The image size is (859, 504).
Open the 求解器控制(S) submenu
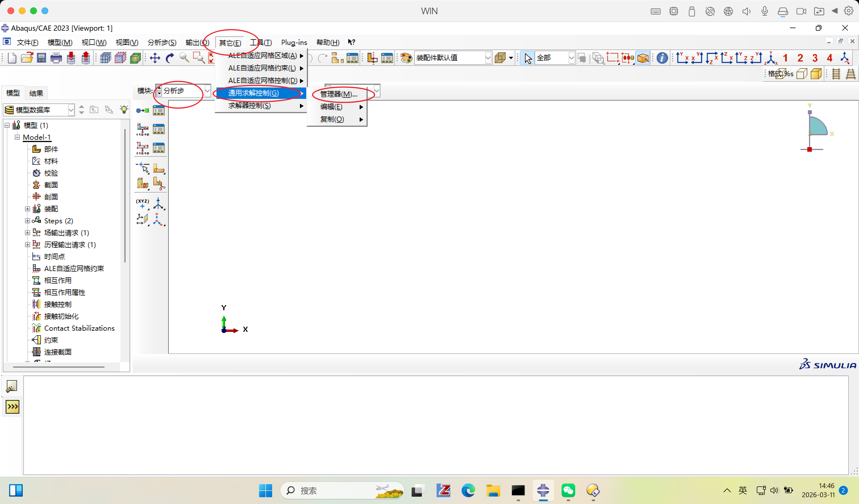pyautogui.click(x=261, y=106)
